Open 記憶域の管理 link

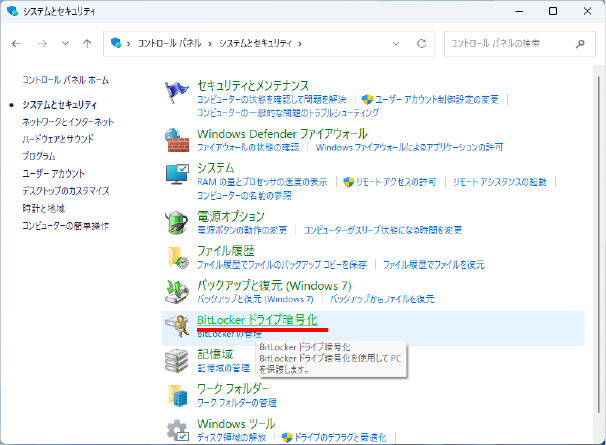point(223,368)
